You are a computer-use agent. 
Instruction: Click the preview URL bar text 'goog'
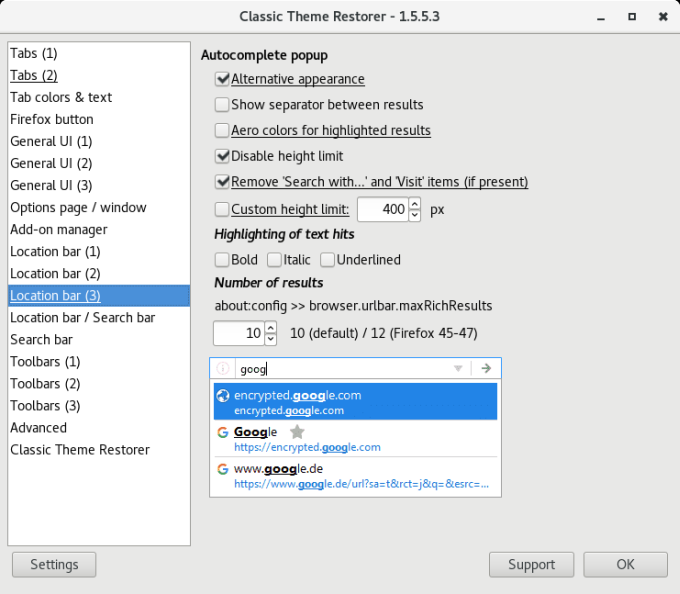pos(253,369)
